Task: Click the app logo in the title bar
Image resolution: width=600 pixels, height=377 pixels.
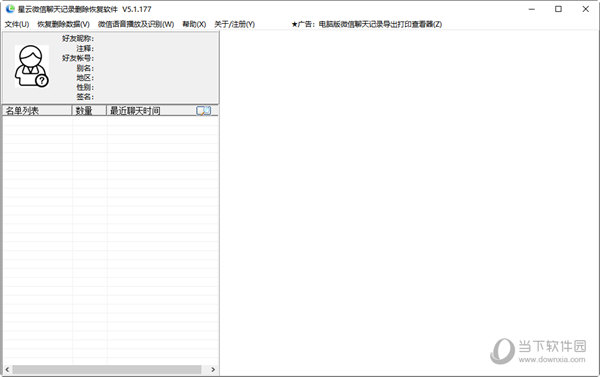Action: click(10, 9)
